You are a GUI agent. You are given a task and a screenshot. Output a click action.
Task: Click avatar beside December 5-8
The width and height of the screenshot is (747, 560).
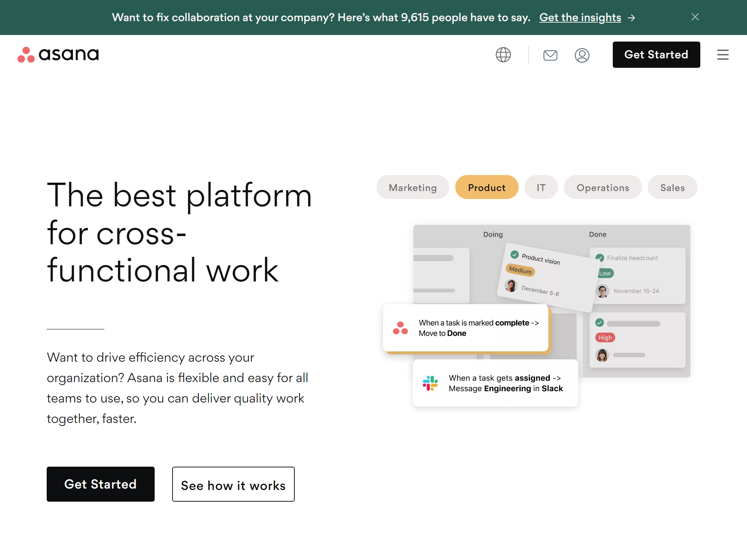511,286
